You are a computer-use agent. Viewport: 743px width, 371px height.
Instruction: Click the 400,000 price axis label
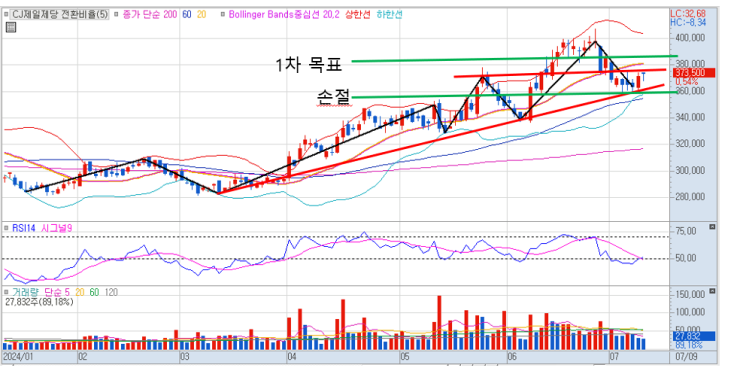(689, 38)
